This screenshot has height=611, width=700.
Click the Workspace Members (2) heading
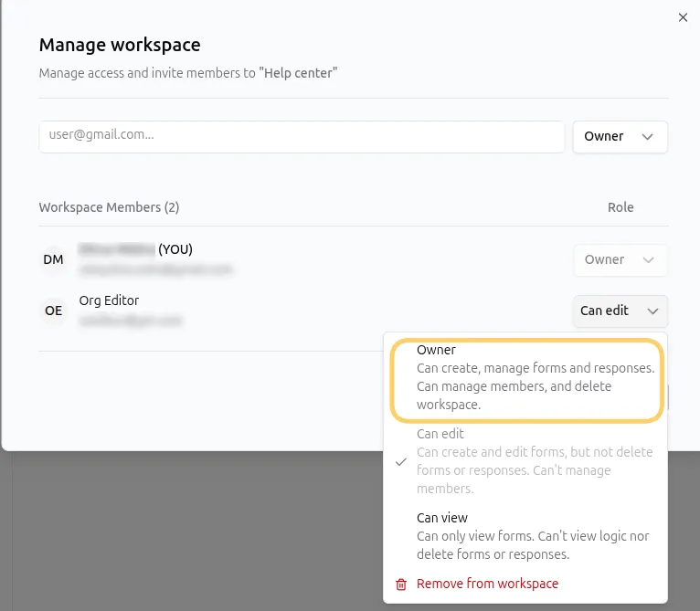[x=109, y=207]
